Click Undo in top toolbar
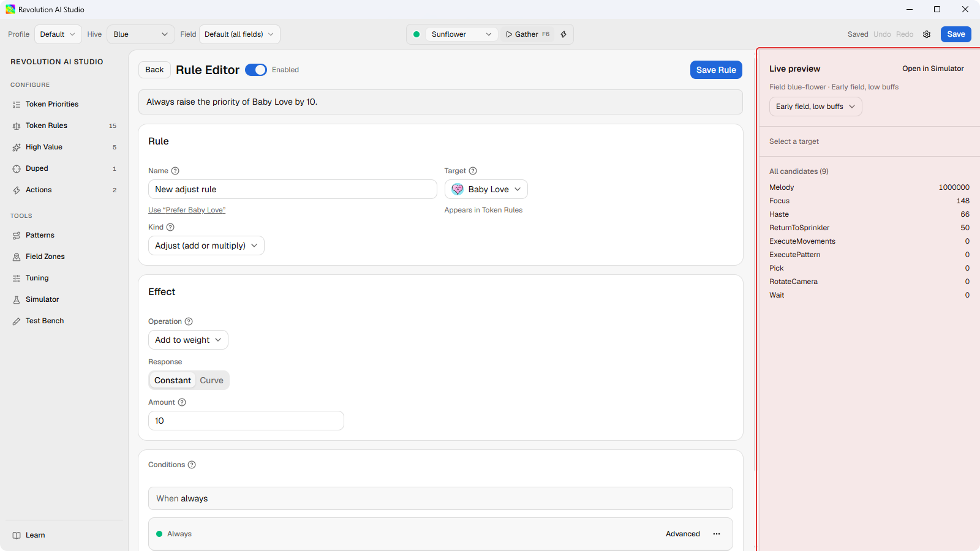The width and height of the screenshot is (980, 551). 882,34
